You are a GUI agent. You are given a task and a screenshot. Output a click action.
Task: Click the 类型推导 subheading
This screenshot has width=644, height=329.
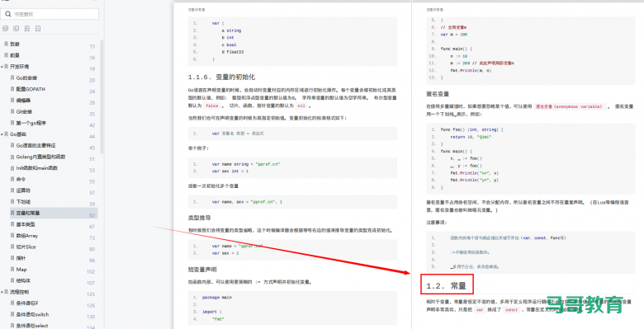click(199, 218)
